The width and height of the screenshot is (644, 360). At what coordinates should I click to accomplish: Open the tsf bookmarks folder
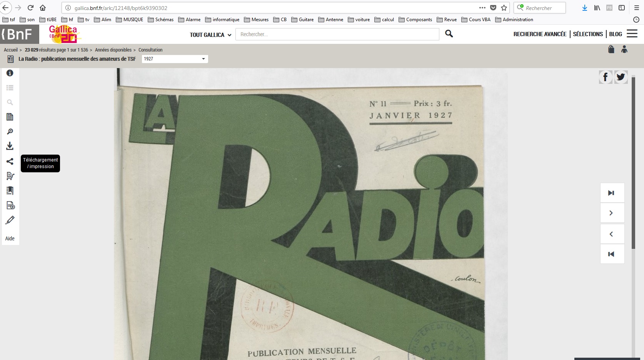[9, 20]
